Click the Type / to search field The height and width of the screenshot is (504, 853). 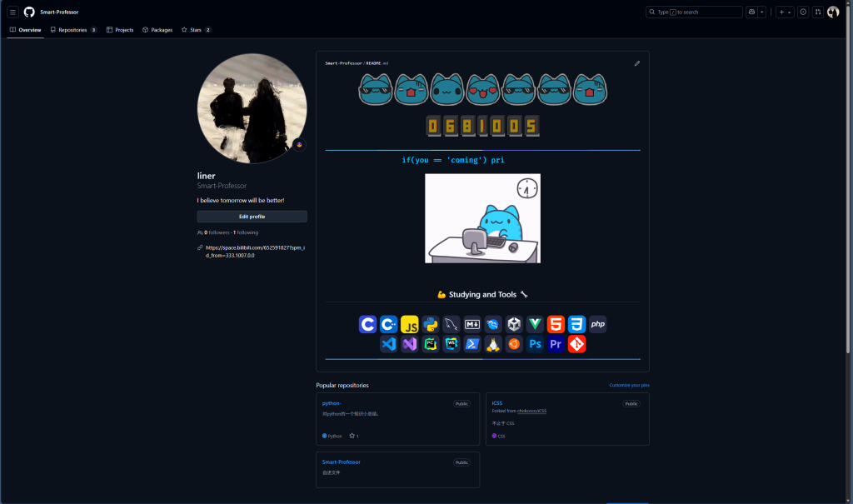(x=694, y=12)
